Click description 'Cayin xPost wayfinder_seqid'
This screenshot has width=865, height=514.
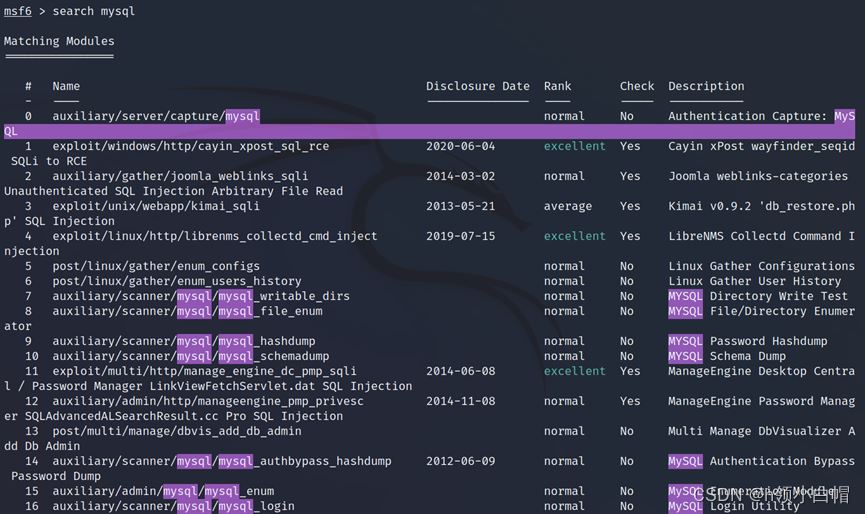[761, 146]
